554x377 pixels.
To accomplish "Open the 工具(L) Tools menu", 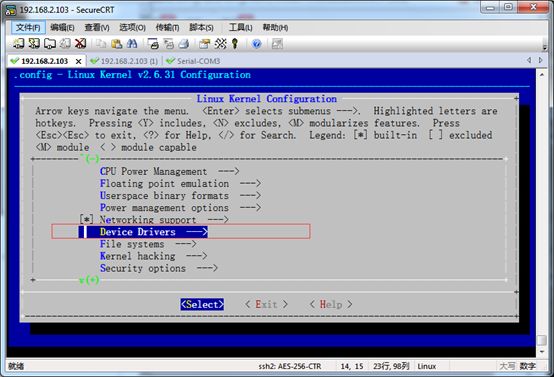I will 241,28.
